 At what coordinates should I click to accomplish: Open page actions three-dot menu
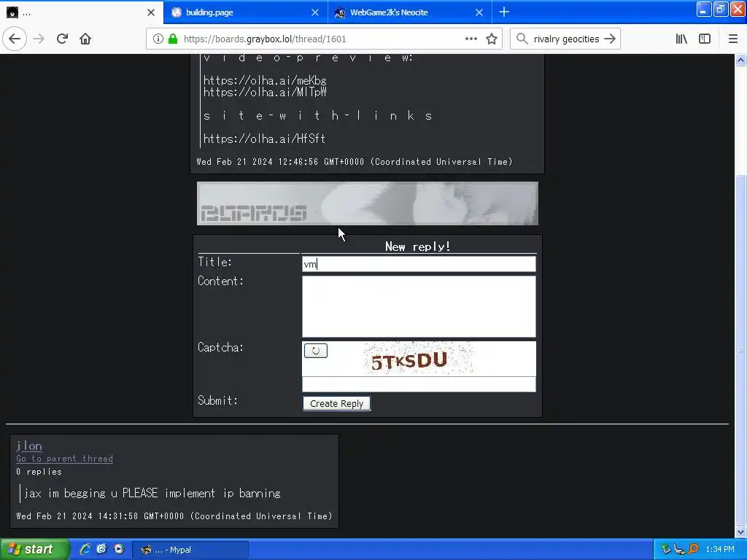point(471,39)
